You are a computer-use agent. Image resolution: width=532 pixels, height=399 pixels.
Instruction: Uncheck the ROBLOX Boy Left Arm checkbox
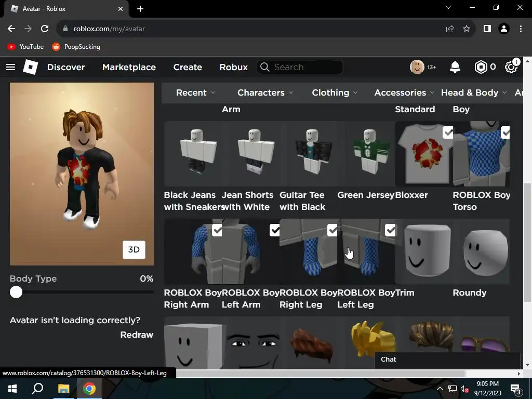point(275,230)
